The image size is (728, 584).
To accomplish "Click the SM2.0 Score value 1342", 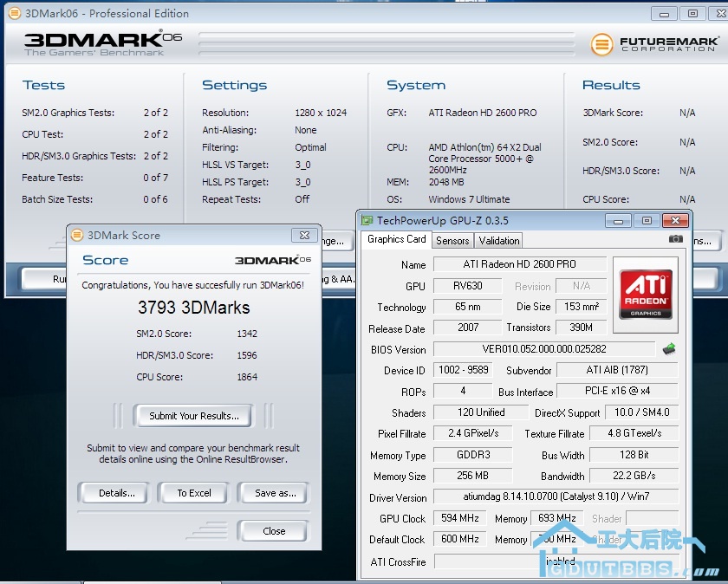I will (x=247, y=334).
